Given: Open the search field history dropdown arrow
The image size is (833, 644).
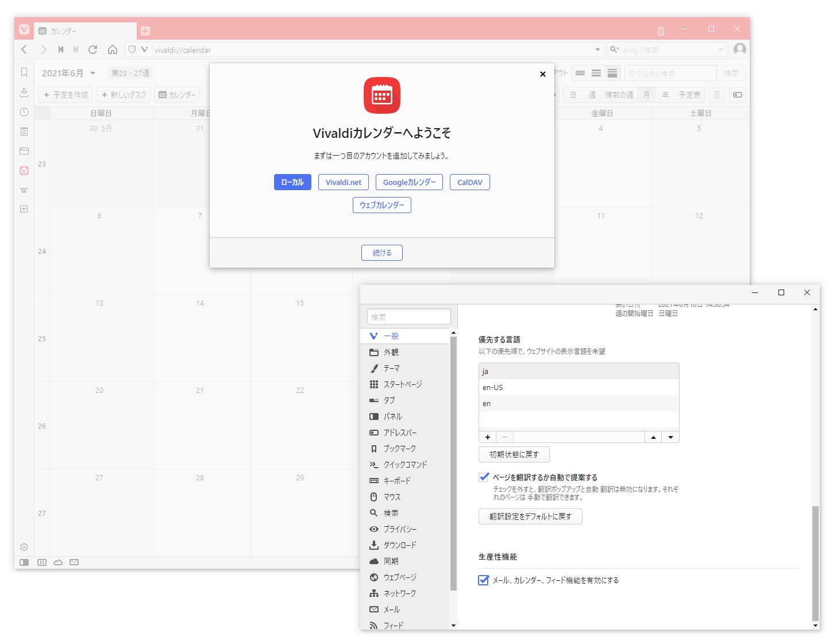Looking at the screenshot, I should click(720, 50).
